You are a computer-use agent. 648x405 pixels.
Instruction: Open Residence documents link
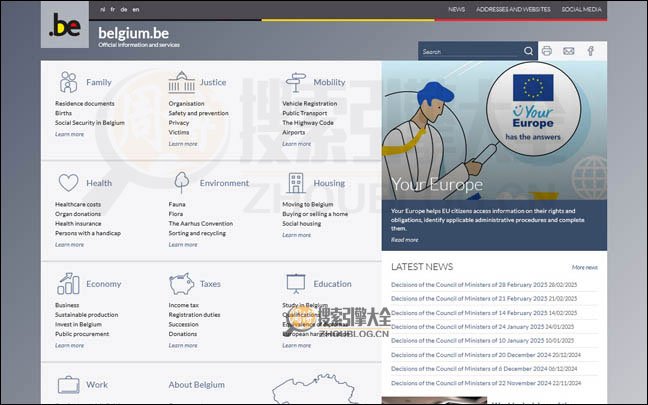(x=85, y=103)
